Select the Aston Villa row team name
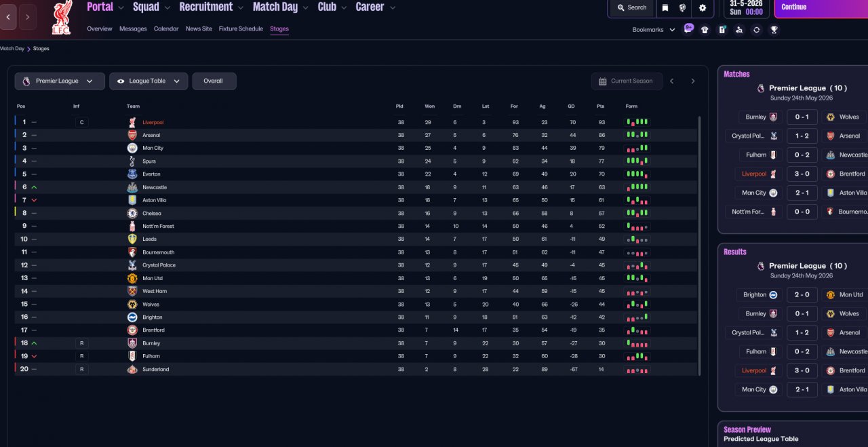Viewport: 868px width, 447px height. (x=155, y=200)
